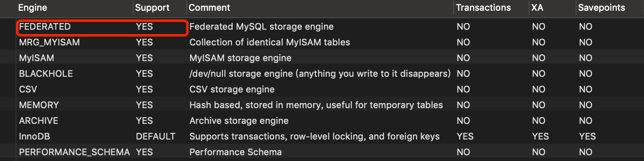Sort by the Support column header

152,7
